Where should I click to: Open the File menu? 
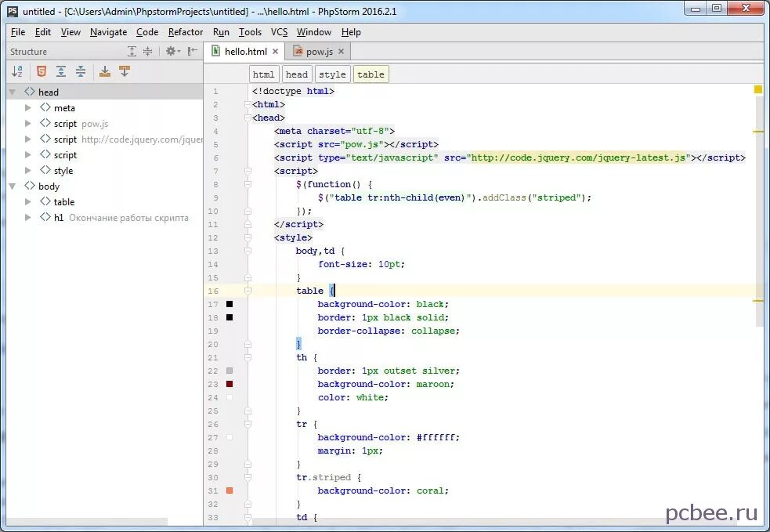pyautogui.click(x=18, y=32)
